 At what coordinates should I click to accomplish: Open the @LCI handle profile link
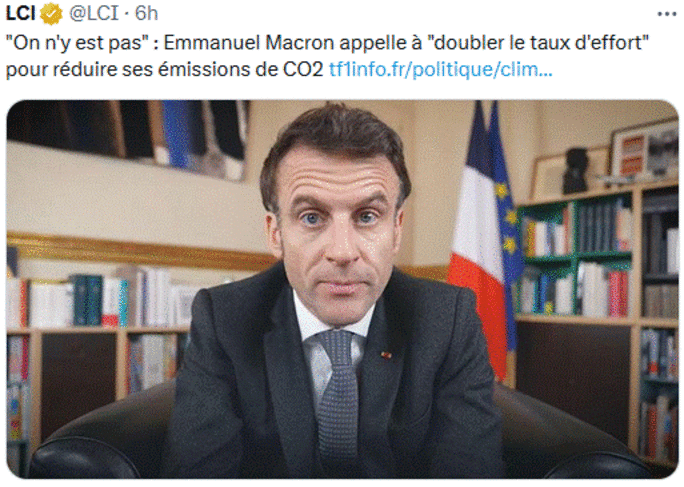point(94,14)
